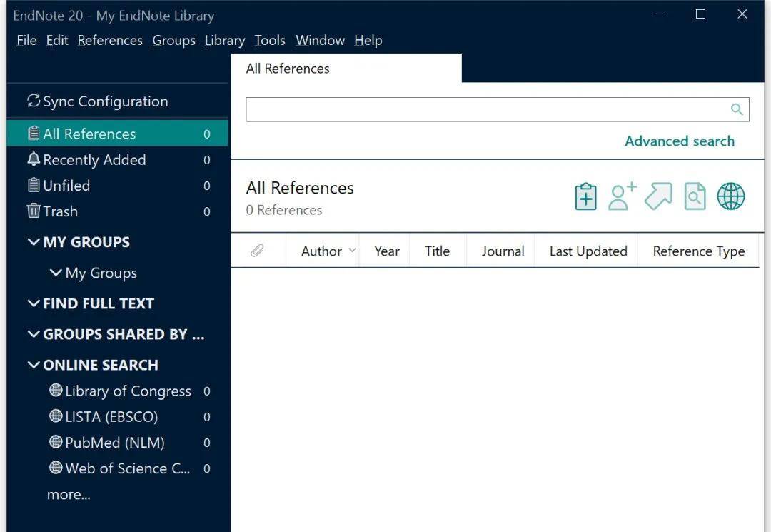Open the Tools menu
This screenshot has width=771, height=532.
click(x=270, y=41)
